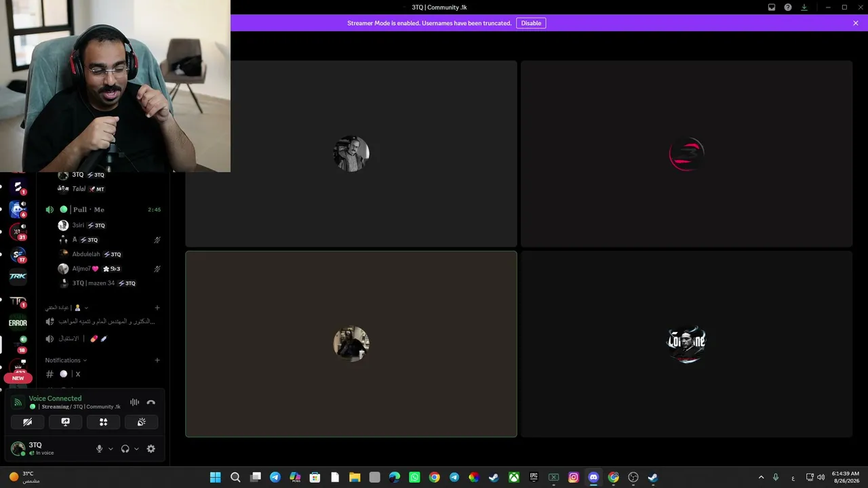Image resolution: width=868 pixels, height=488 pixels.
Task: Open the clock showing 6:14:39 AM
Action: (846, 477)
